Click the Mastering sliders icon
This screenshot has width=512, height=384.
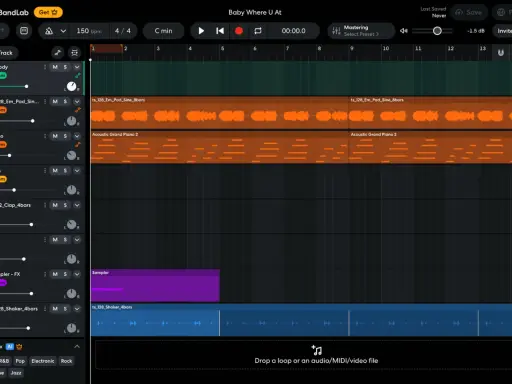point(336,31)
